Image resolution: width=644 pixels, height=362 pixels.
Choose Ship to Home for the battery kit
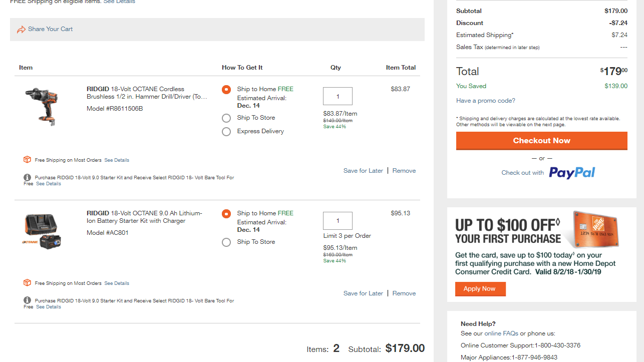[226, 214]
